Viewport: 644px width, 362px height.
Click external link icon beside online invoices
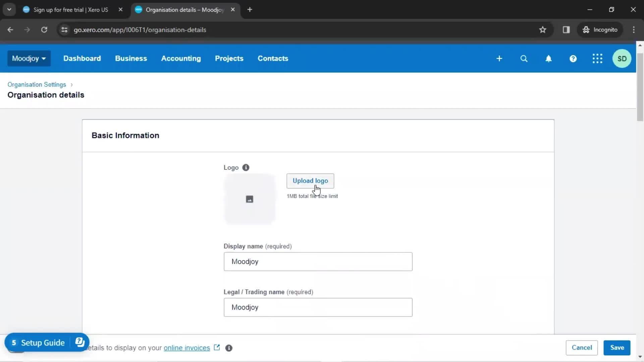(x=217, y=347)
